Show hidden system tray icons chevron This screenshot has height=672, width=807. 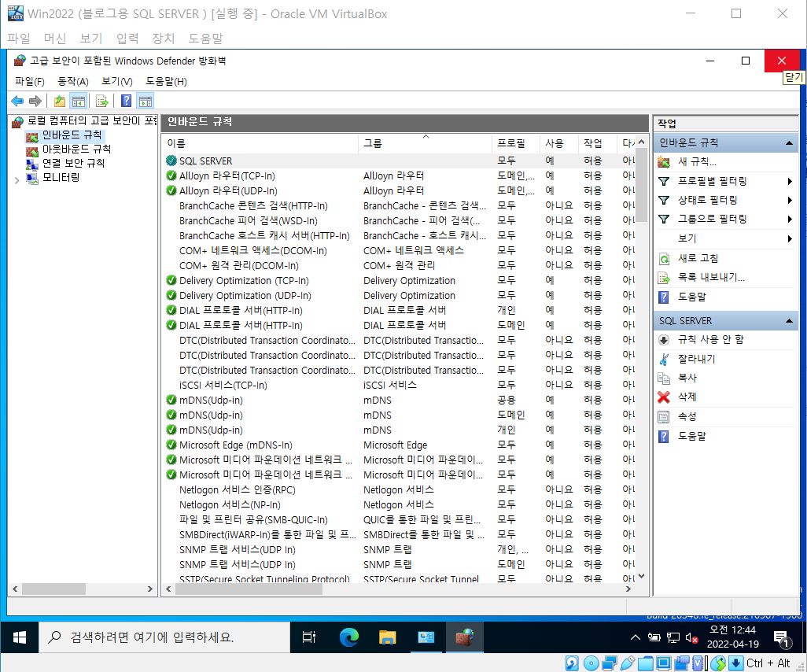(x=636, y=637)
